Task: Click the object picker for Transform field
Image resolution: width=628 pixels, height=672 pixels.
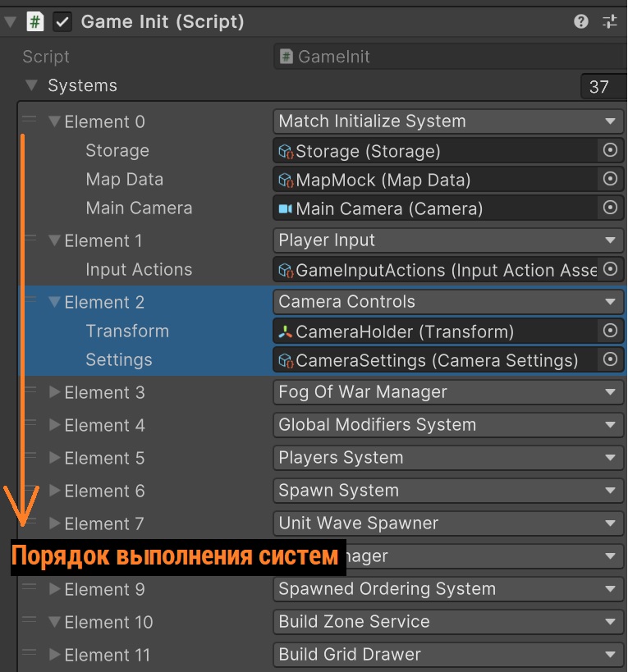Action: 610,331
